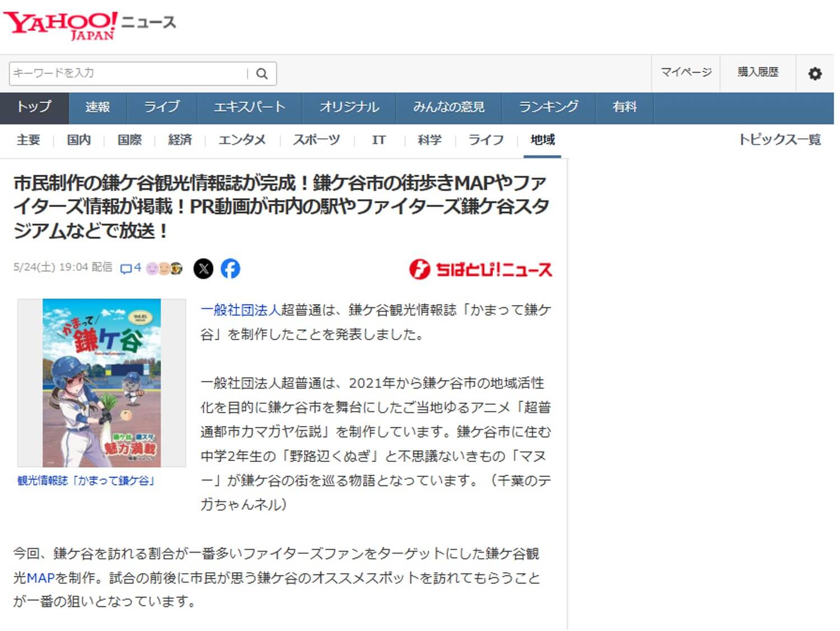
Task: Open the 科学 category
Action: (x=430, y=140)
